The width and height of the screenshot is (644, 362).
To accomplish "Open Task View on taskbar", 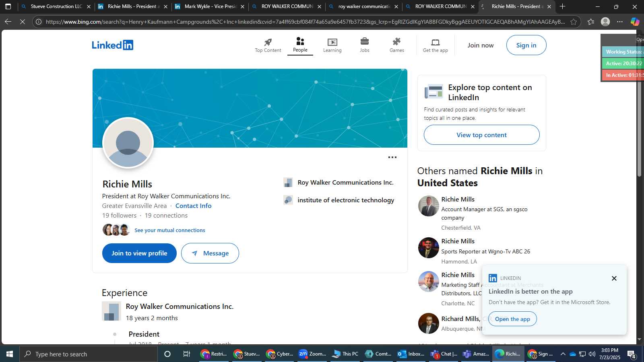I will [186, 354].
